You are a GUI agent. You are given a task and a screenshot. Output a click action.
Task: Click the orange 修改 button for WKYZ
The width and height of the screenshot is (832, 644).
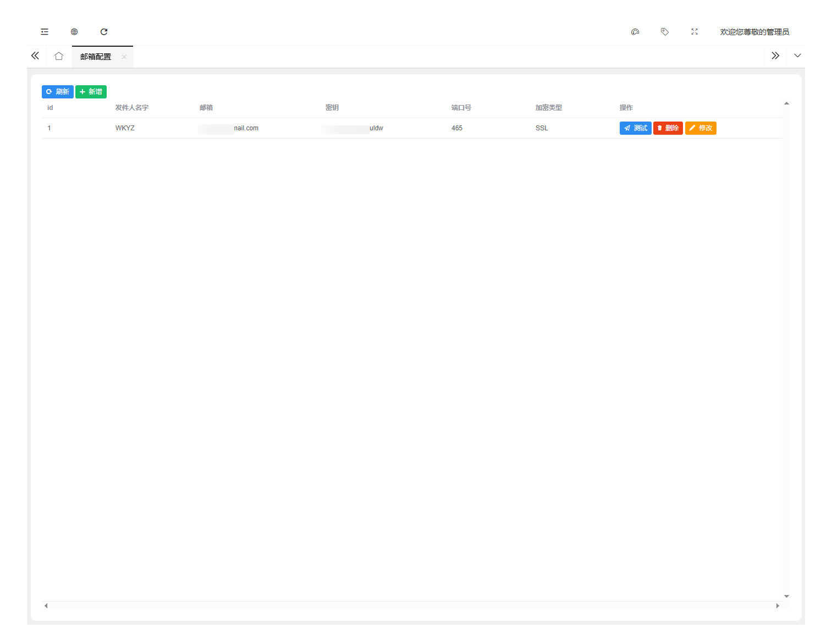point(701,128)
